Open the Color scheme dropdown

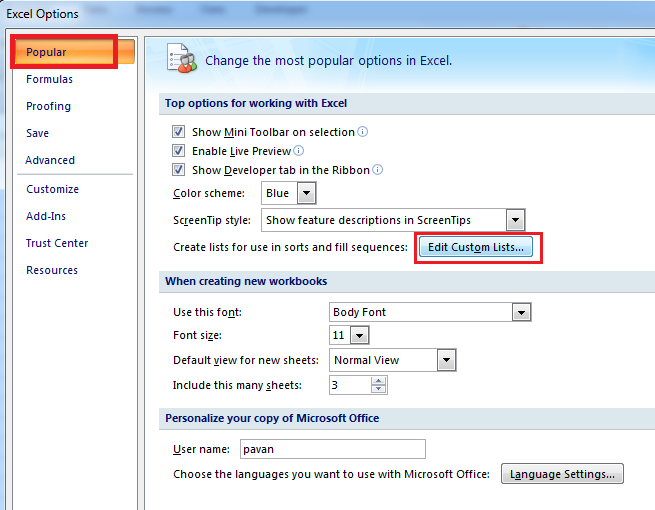pos(307,193)
